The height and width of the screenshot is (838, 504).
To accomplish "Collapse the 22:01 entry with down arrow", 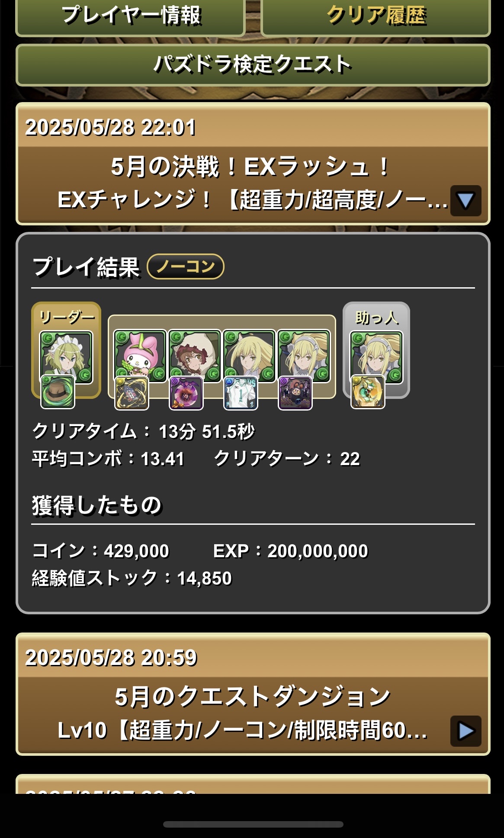I will (x=465, y=201).
